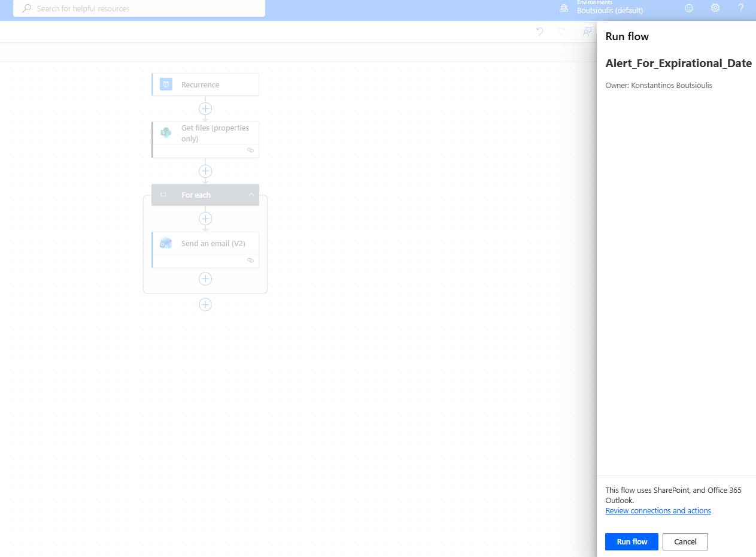The width and height of the screenshot is (756, 557).
Task: Click the Redo arrow icon
Action: (562, 32)
